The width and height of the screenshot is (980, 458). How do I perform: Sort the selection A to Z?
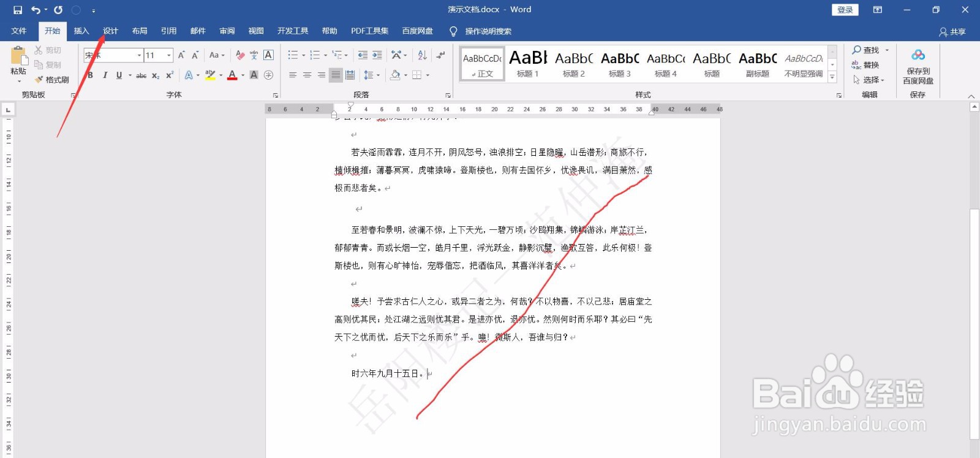(423, 55)
